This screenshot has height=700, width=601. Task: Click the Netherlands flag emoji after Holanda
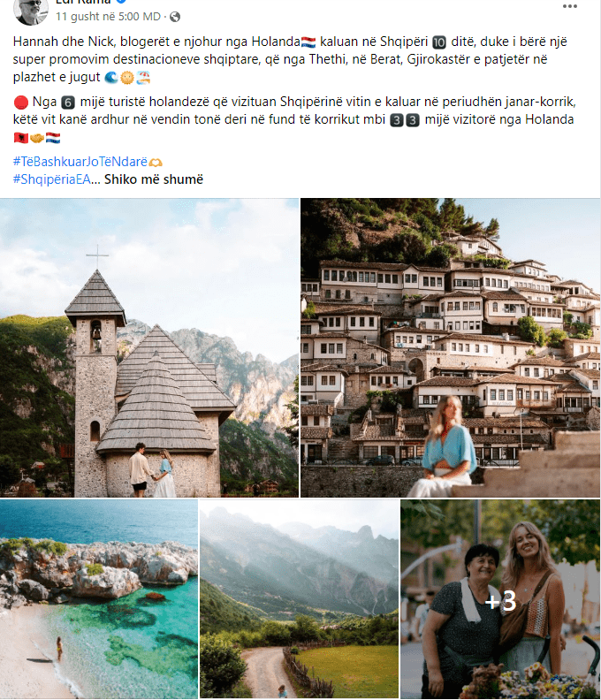click(308, 42)
